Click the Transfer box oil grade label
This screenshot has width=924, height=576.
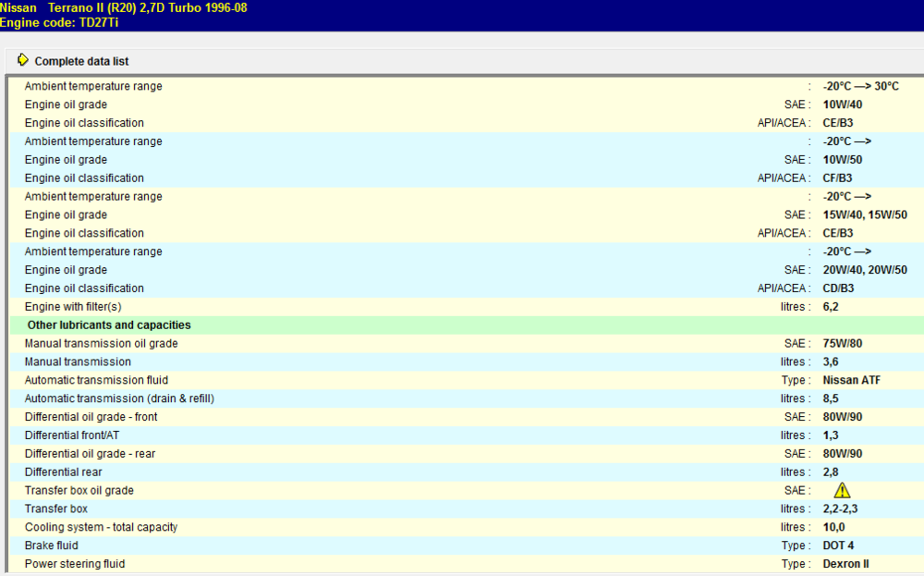pos(79,491)
